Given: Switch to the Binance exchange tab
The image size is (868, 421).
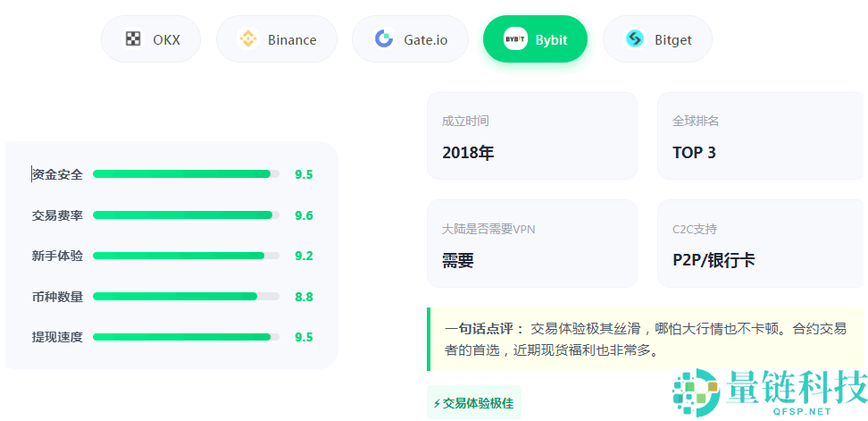Looking at the screenshot, I should [277, 38].
